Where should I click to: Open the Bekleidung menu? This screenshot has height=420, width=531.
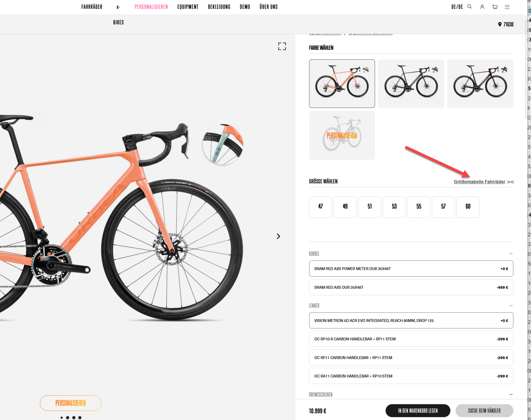click(x=219, y=7)
